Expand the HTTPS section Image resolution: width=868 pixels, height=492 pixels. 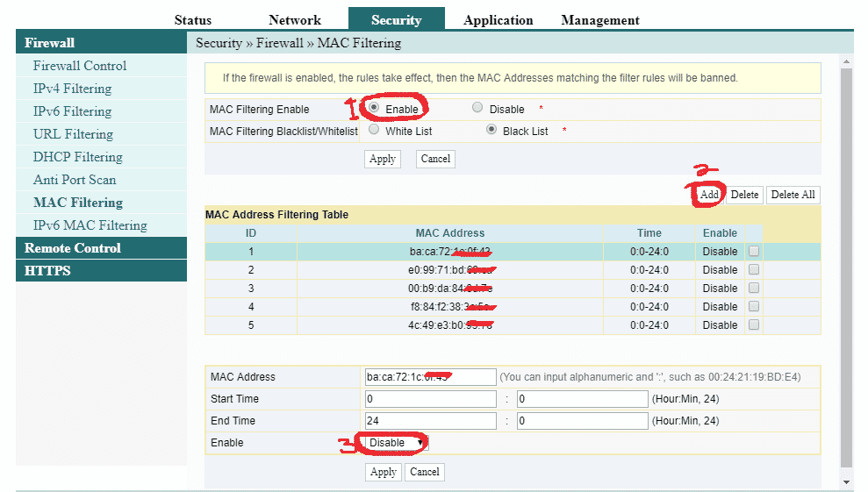(101, 271)
